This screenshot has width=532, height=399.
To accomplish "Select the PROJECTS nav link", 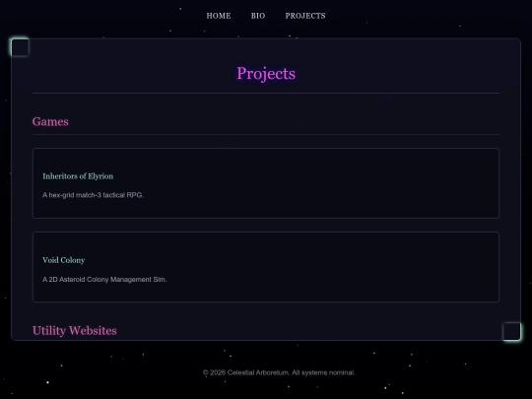I will [x=305, y=16].
